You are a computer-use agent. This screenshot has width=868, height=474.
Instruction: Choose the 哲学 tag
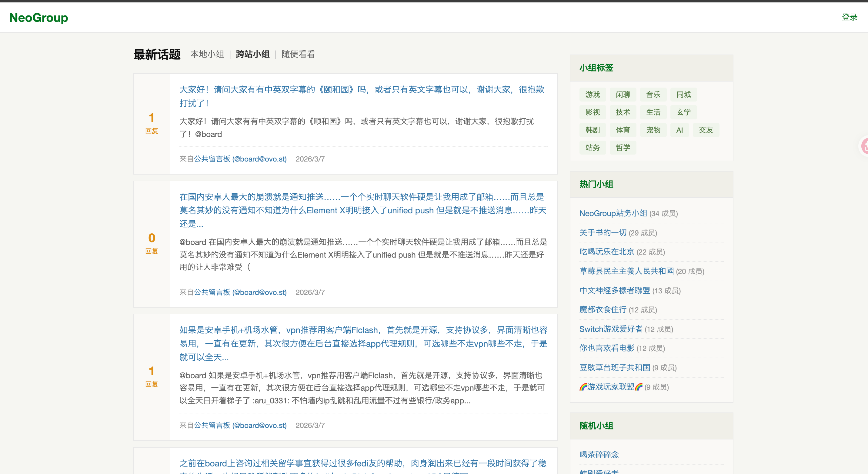point(623,148)
